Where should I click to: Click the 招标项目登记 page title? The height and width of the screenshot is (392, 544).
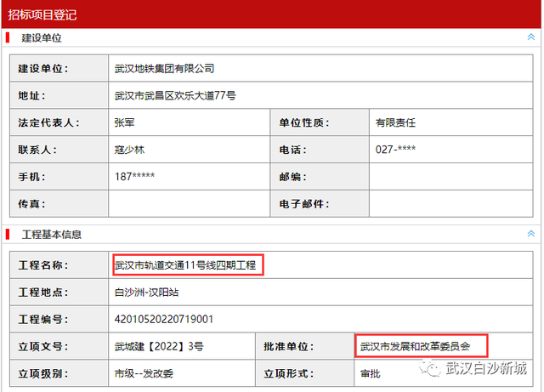coord(42,15)
